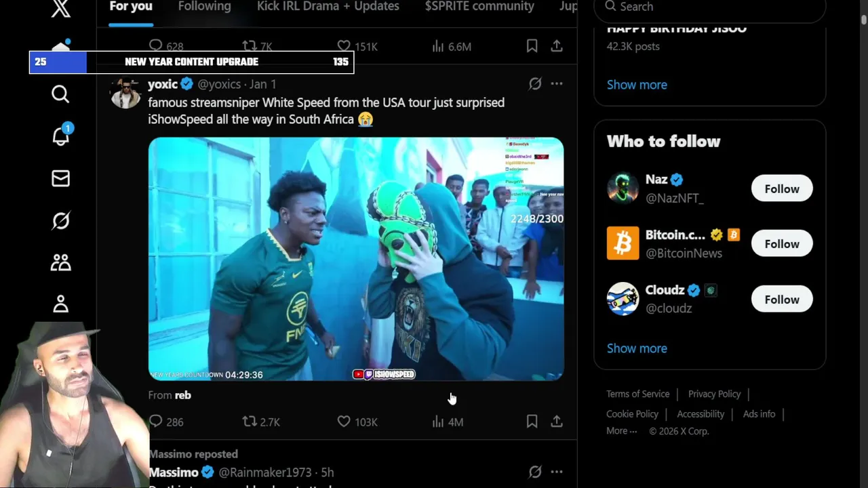Switch to the Following tab
The width and height of the screenshot is (868, 488).
click(205, 7)
